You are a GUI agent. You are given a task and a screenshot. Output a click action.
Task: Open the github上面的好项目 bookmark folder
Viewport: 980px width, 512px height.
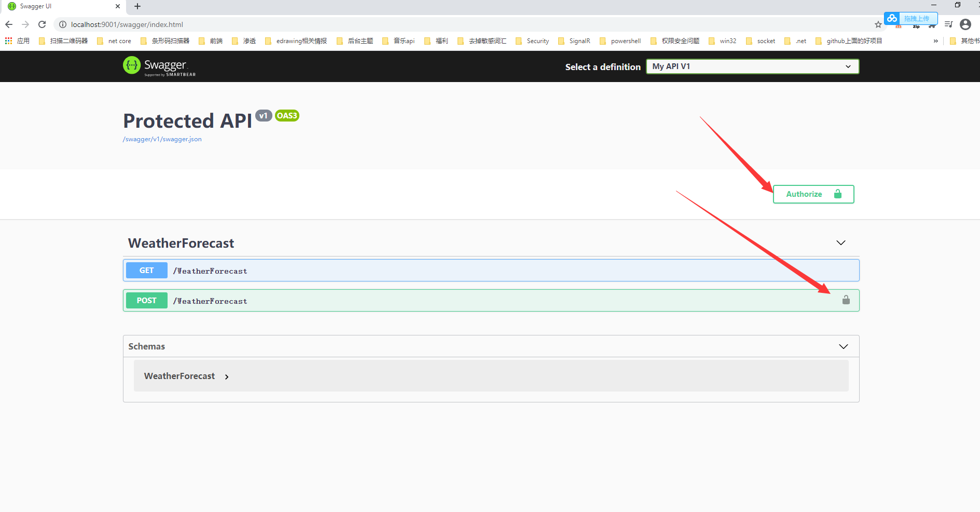(x=849, y=41)
